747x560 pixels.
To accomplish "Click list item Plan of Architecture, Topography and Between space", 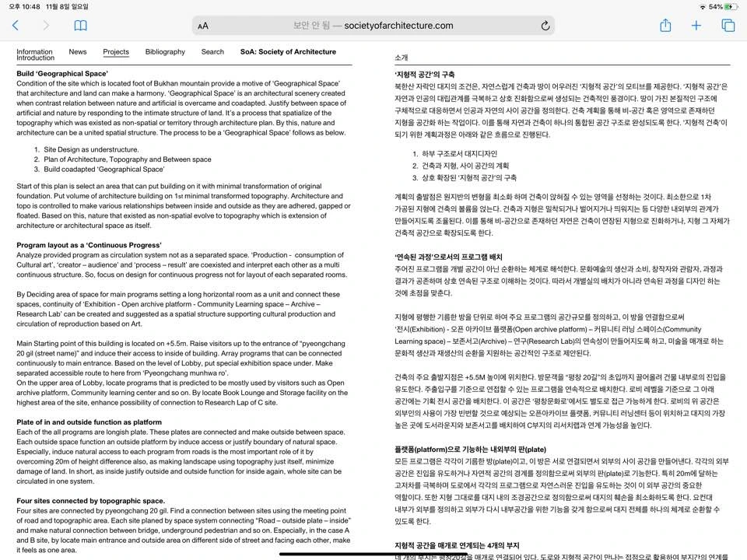I will [x=127, y=159].
